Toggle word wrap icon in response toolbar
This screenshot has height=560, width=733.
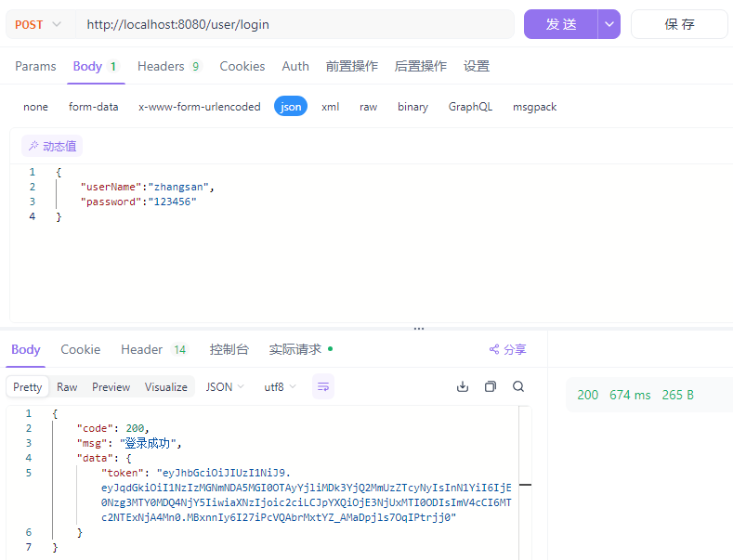(x=323, y=387)
